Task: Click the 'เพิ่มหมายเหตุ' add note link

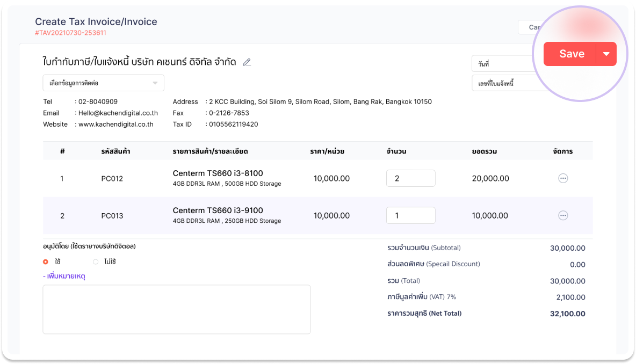Action: click(x=64, y=276)
